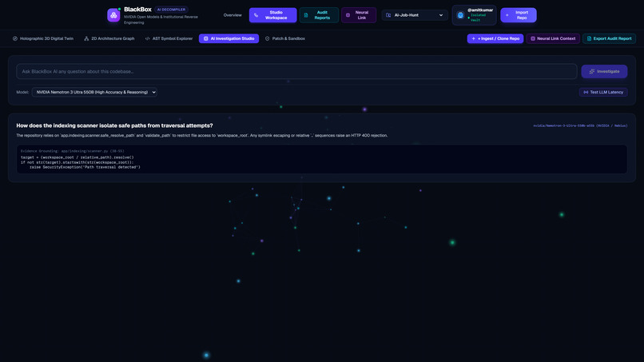Click the nvidia/Nemotron model tag text

[x=580, y=125]
